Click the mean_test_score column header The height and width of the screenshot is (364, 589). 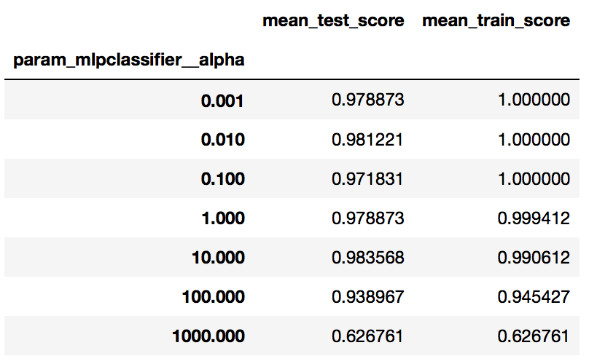(x=333, y=21)
